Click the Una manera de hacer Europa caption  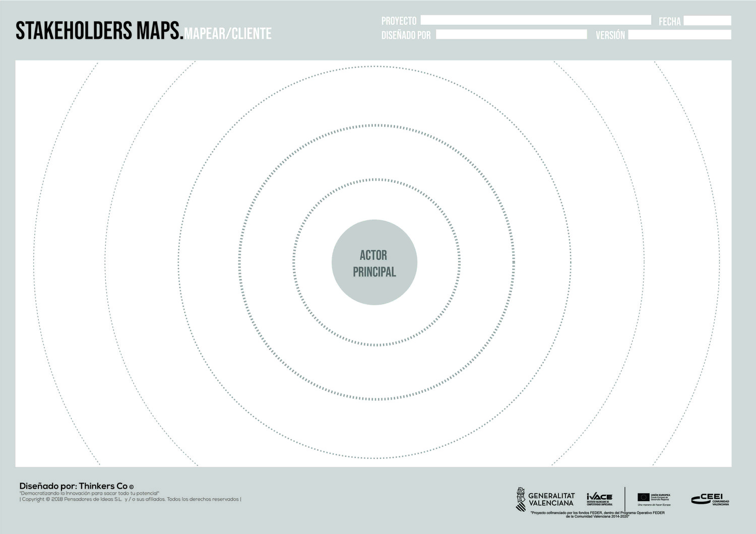coord(654,504)
